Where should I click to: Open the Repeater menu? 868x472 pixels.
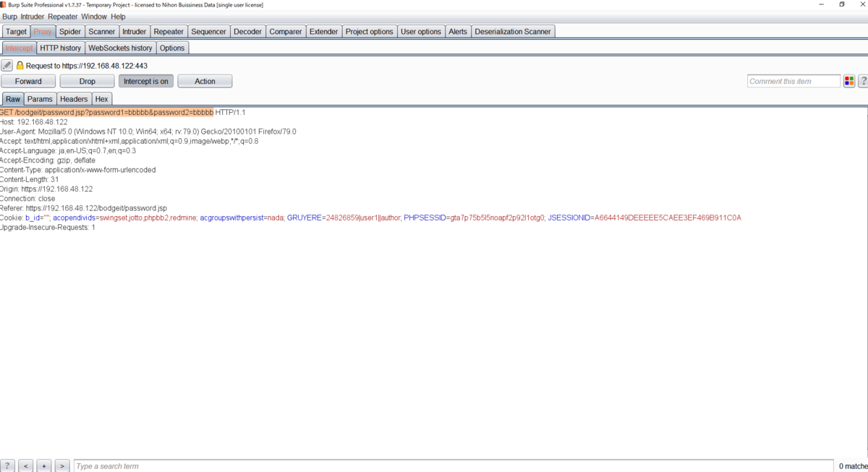63,17
